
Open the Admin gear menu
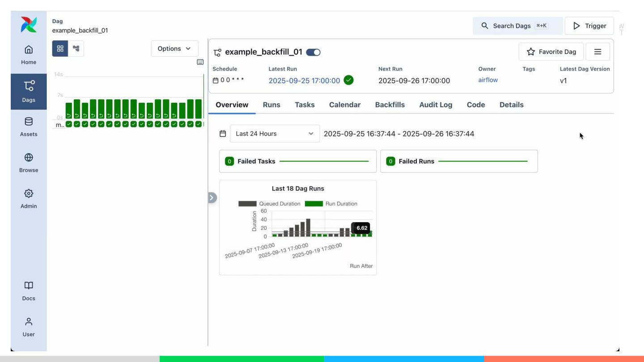pos(29,199)
